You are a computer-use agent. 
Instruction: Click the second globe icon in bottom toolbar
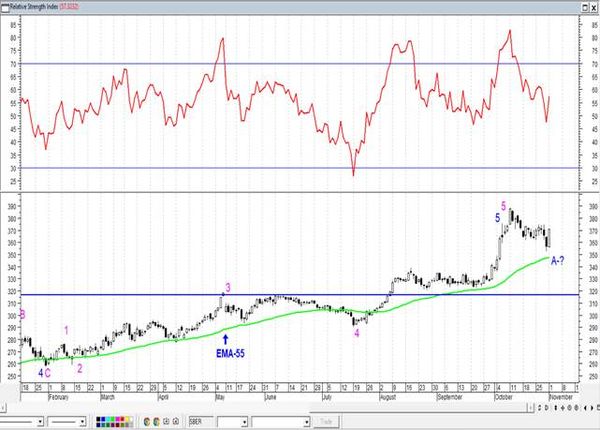tap(157, 422)
